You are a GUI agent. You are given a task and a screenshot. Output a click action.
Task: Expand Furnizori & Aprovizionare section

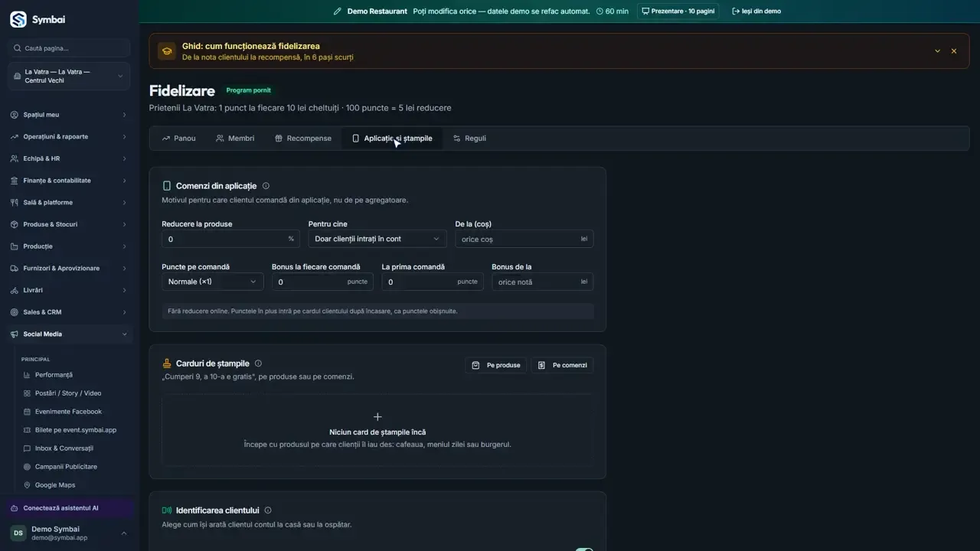click(69, 269)
